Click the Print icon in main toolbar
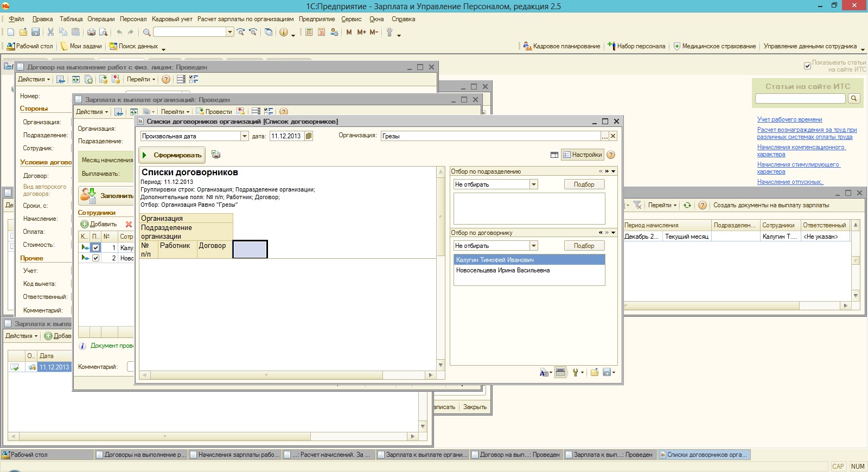868x472 pixels. (91, 33)
